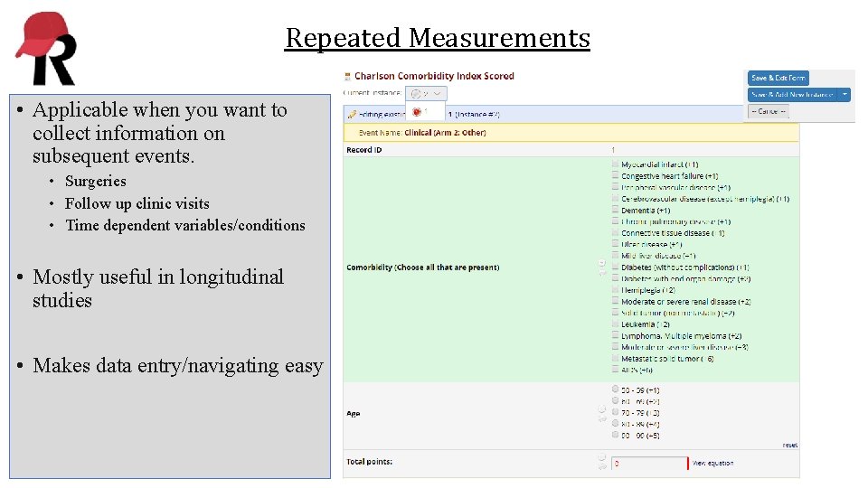Click the 'Surgeries' bullet text

tap(96, 181)
